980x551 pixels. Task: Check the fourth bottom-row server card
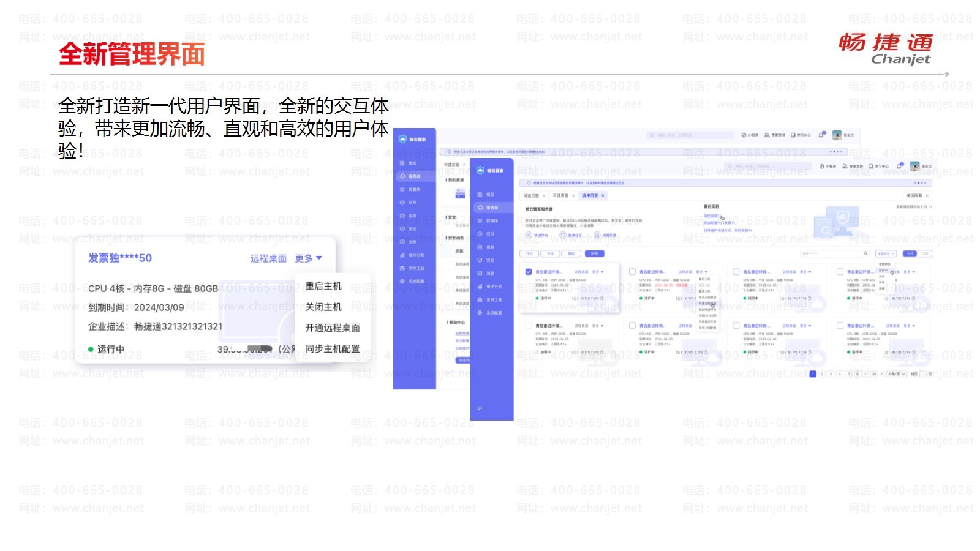840,326
